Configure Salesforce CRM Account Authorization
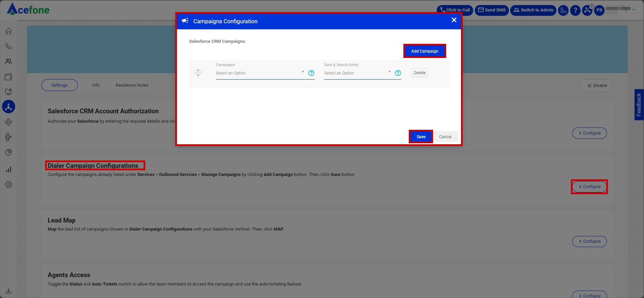The image size is (644, 298). [589, 133]
